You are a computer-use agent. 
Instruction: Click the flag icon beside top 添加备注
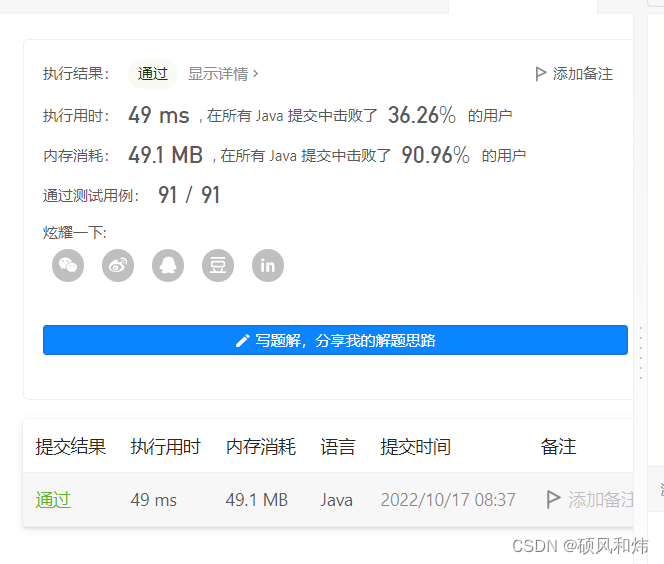tap(540, 74)
